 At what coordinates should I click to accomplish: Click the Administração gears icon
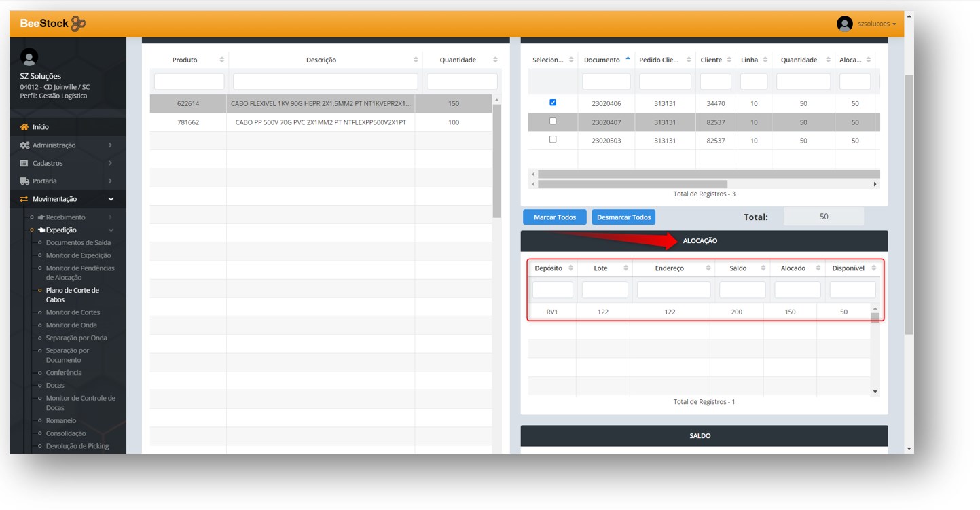pos(24,145)
